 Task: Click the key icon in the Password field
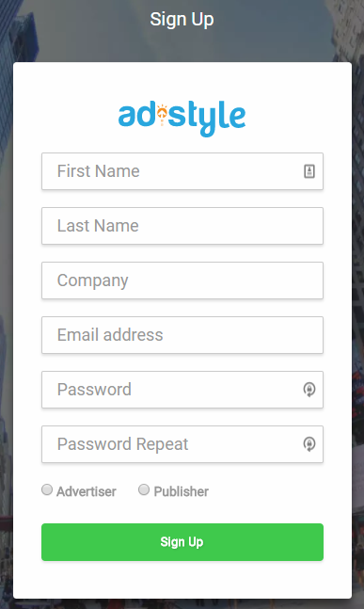coord(309,390)
